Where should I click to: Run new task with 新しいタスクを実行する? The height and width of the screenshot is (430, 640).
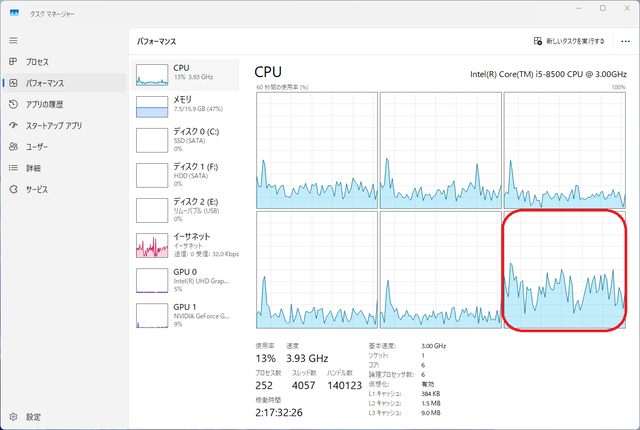(569, 41)
